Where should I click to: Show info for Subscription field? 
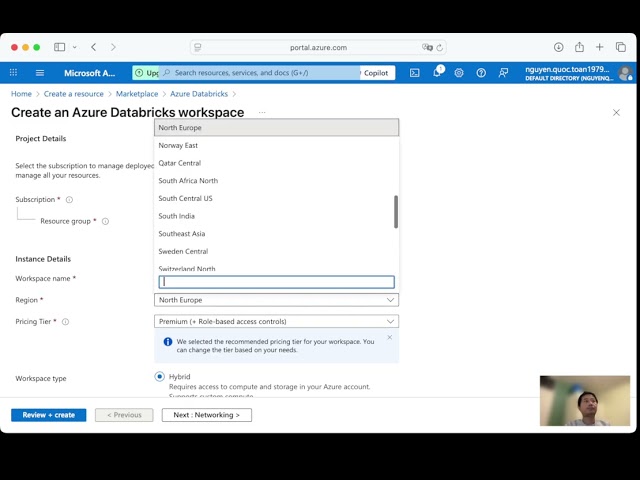[69, 200]
